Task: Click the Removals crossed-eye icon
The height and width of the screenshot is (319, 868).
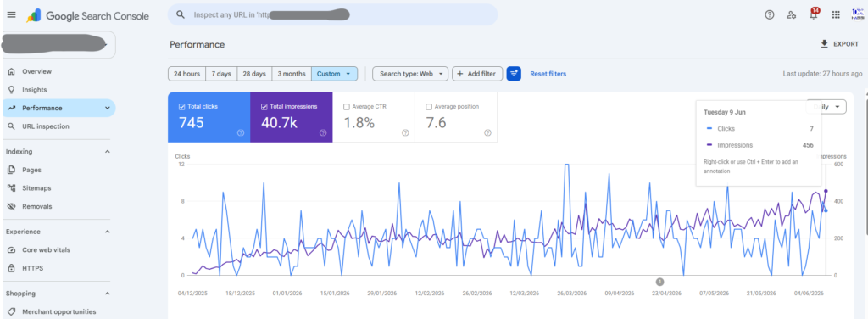Action: point(11,206)
